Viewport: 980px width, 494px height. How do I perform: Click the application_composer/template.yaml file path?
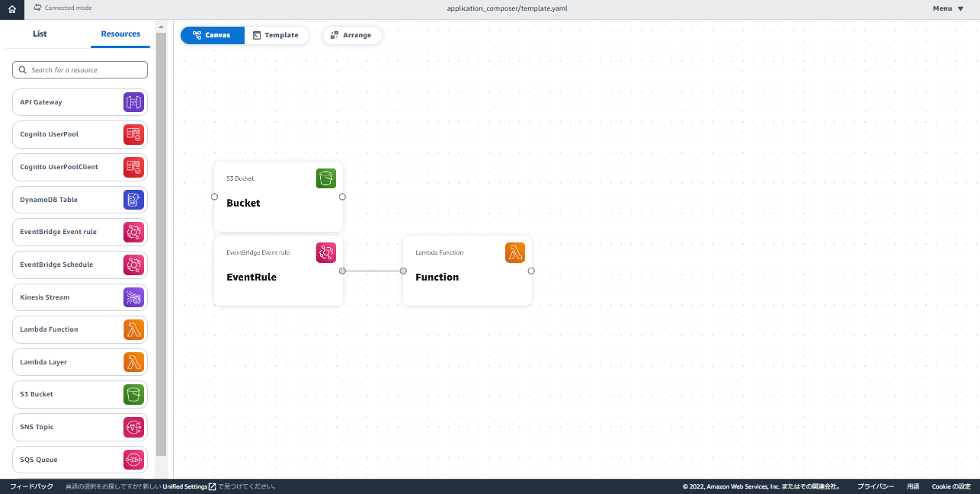pos(507,8)
